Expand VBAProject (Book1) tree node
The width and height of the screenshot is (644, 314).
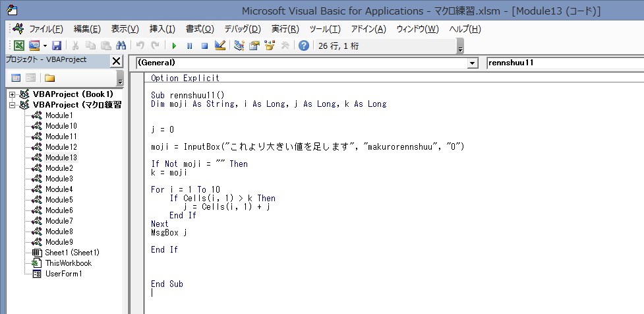[x=12, y=94]
